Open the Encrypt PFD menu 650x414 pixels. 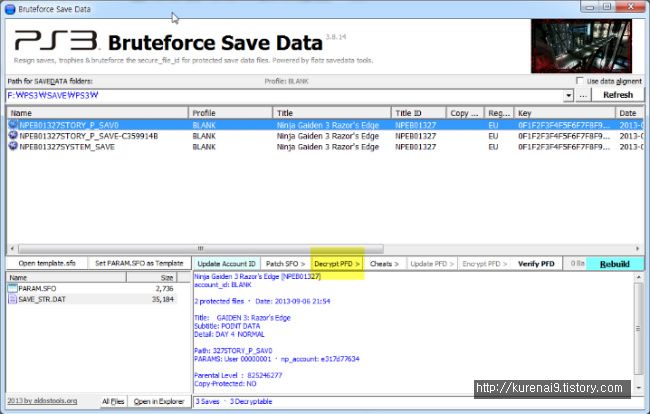coord(485,264)
